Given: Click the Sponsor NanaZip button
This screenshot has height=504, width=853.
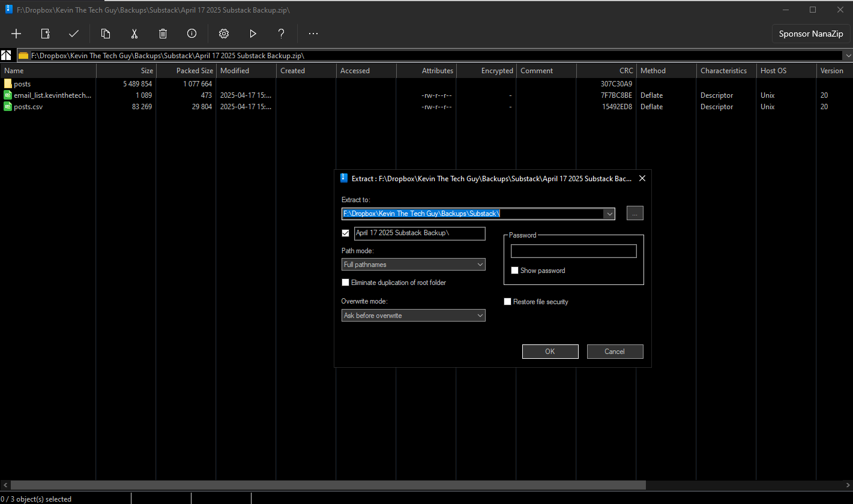Looking at the screenshot, I should (810, 34).
